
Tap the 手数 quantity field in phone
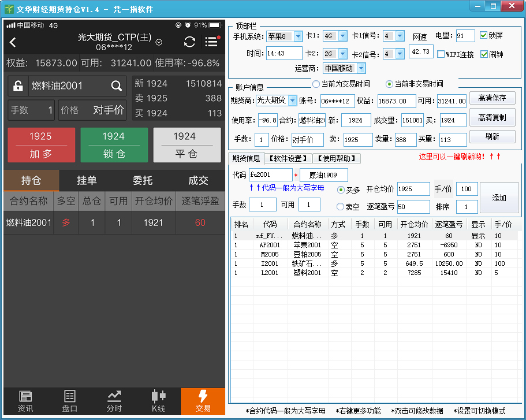point(31,110)
